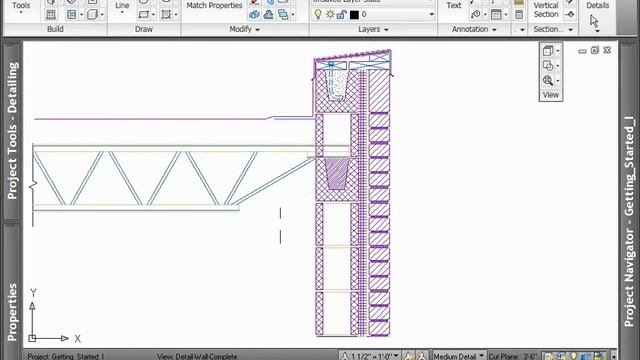
Task: Open the Properties palette
Action: click(12, 312)
